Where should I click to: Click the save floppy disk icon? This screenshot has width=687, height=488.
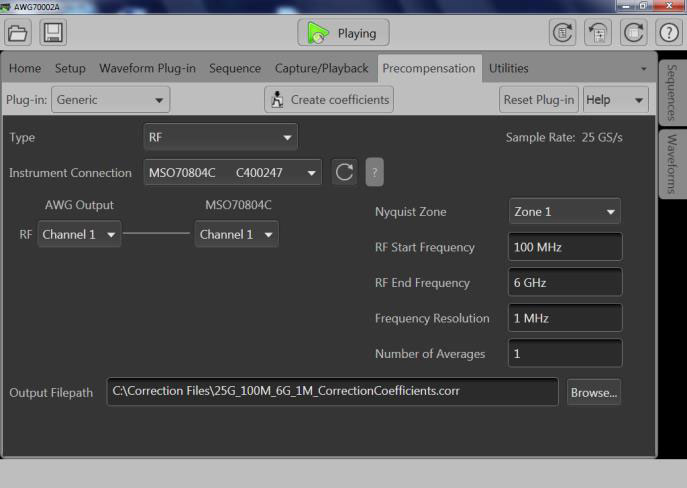53,33
